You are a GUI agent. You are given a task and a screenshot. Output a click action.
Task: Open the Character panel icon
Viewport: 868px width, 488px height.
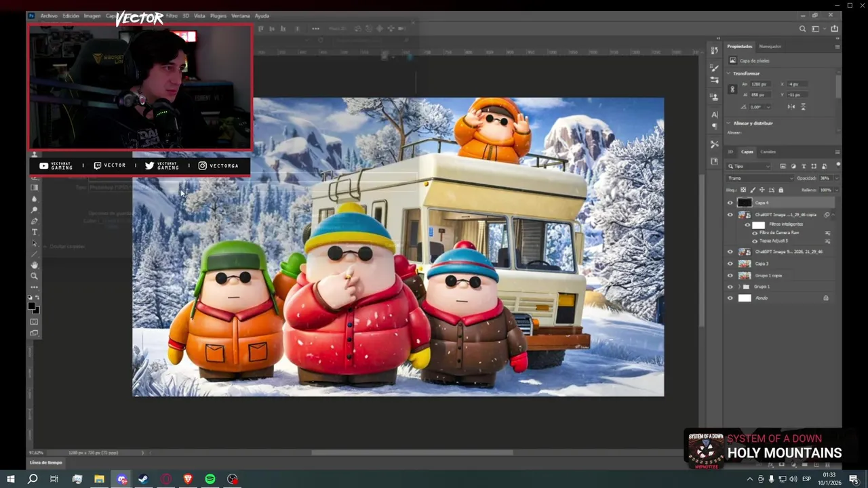coord(714,115)
